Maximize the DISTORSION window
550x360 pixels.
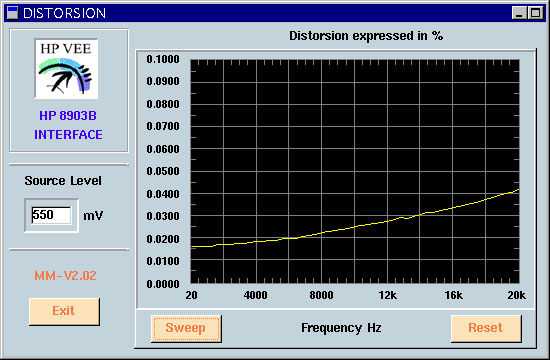(535, 13)
